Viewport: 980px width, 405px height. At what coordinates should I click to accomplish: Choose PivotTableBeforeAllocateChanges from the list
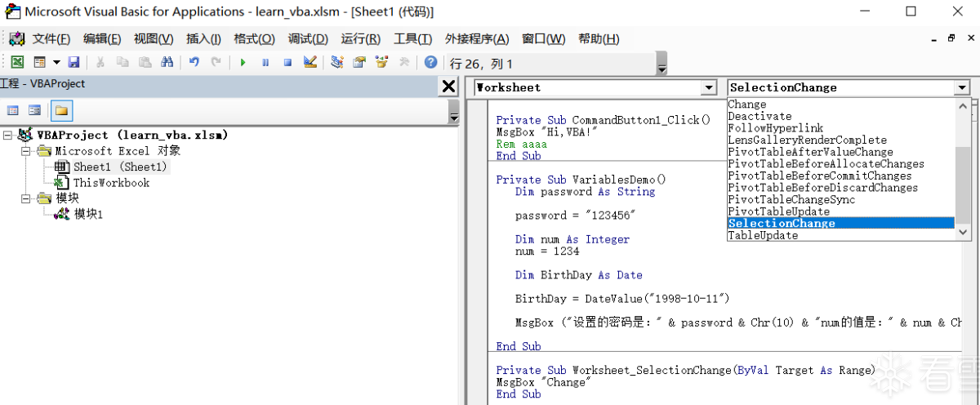click(840, 164)
